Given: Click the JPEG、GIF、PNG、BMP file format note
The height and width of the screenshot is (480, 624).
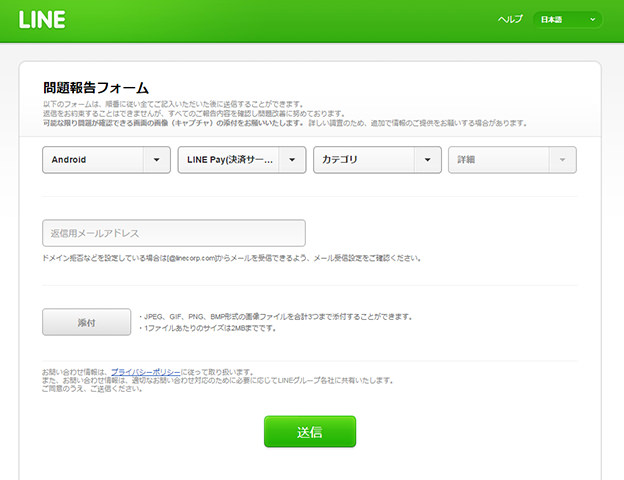Looking at the screenshot, I should click(x=275, y=317).
